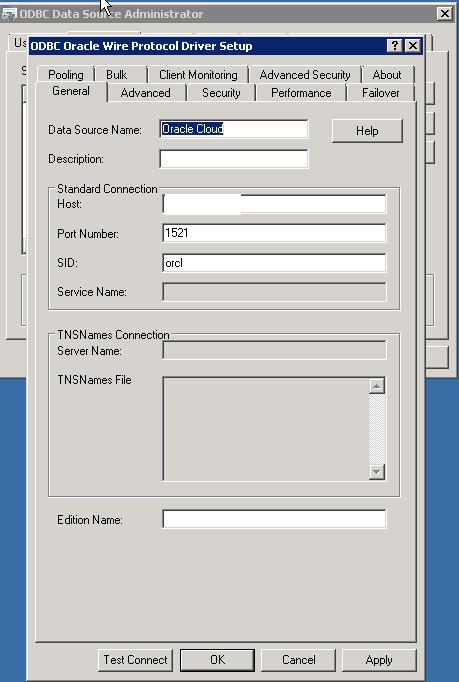Click the TNSNames File scroll up arrow

(x=377, y=386)
